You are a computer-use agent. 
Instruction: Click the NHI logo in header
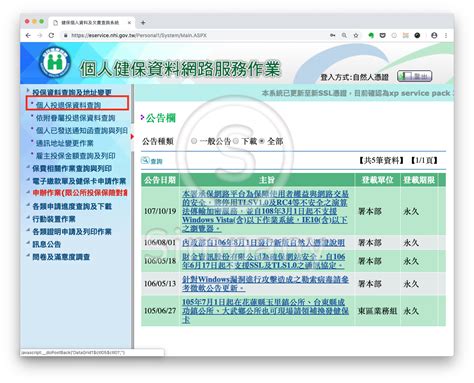pos(55,62)
